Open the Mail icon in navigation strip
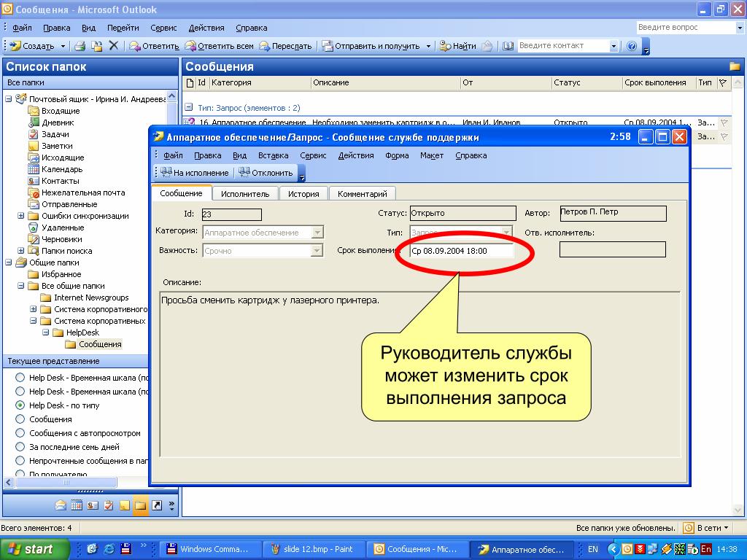 (61, 505)
